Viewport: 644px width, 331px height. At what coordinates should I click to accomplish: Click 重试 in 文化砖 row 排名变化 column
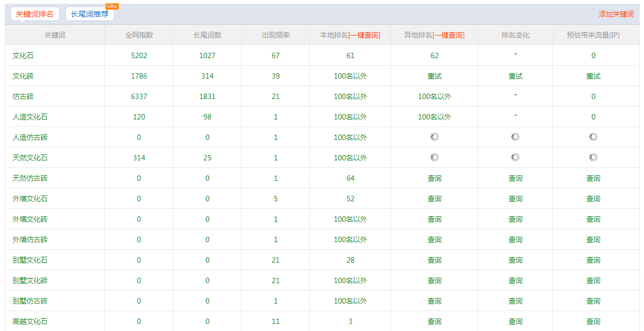click(515, 76)
